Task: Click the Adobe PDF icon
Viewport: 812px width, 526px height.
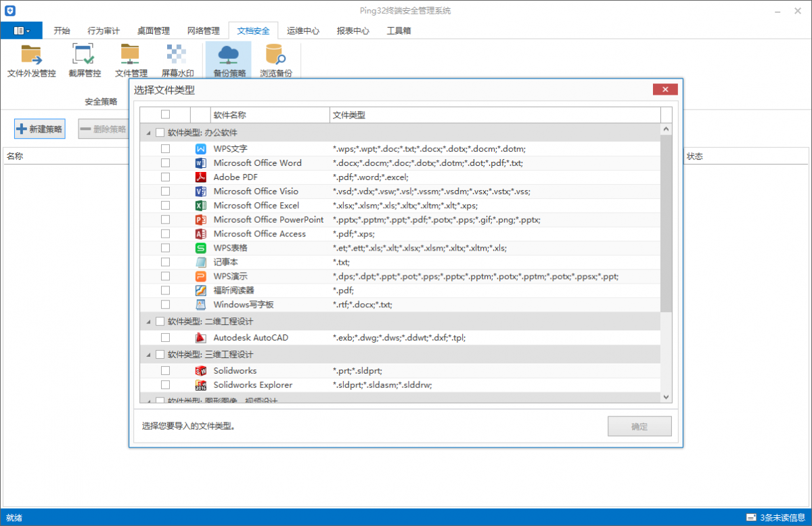Action: [x=200, y=177]
